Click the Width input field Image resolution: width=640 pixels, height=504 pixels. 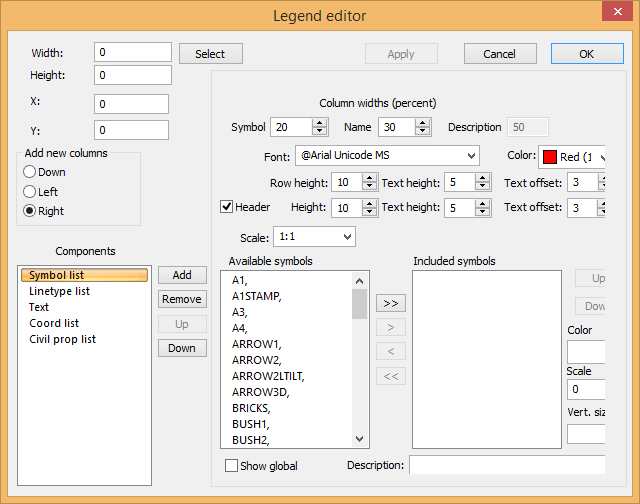point(133,52)
